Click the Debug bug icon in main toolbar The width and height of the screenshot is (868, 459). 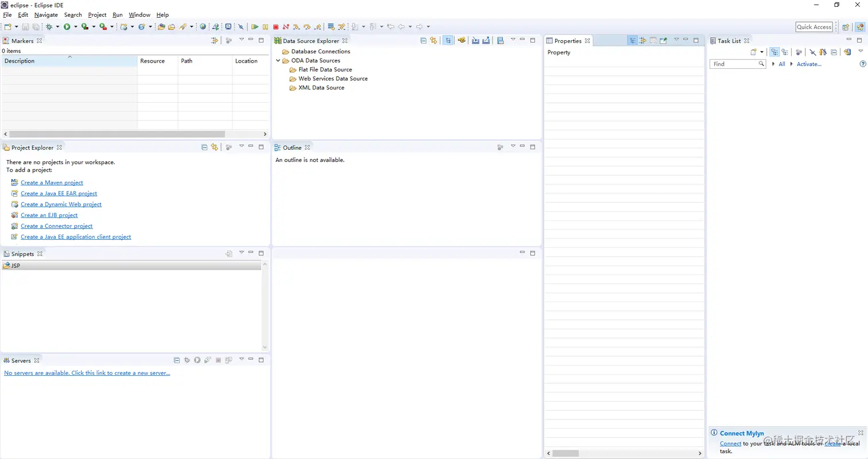coord(49,27)
